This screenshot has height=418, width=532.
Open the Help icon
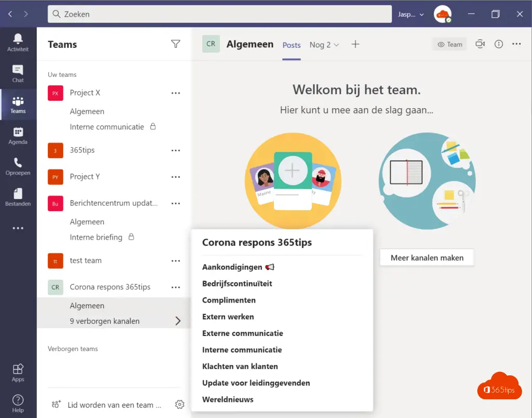click(18, 403)
